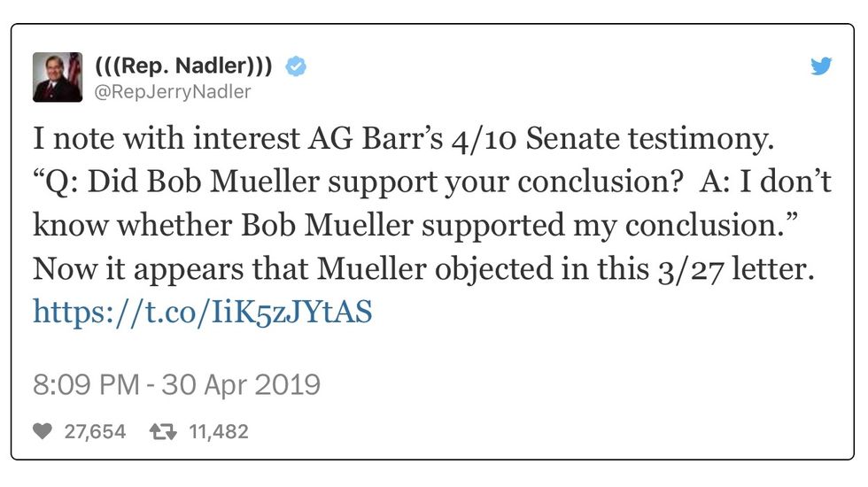Click the blue verified badge
Image resolution: width=868 pixels, height=487 pixels.
tap(295, 66)
